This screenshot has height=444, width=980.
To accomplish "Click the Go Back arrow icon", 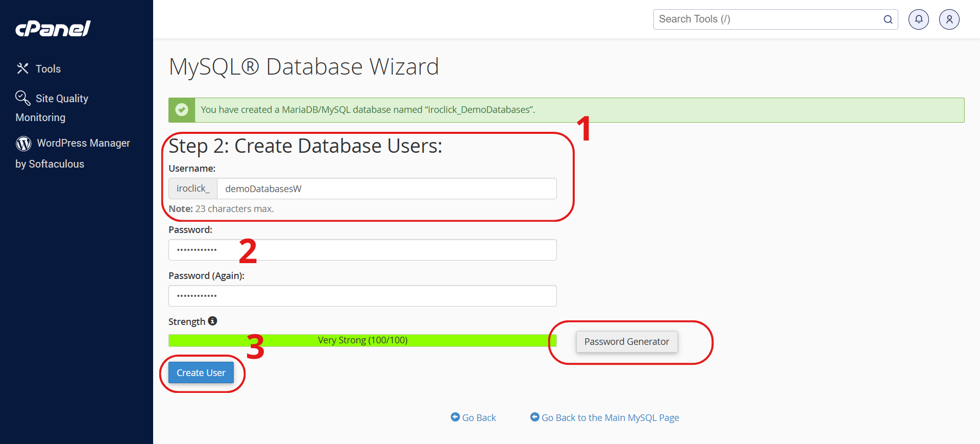I will click(455, 417).
